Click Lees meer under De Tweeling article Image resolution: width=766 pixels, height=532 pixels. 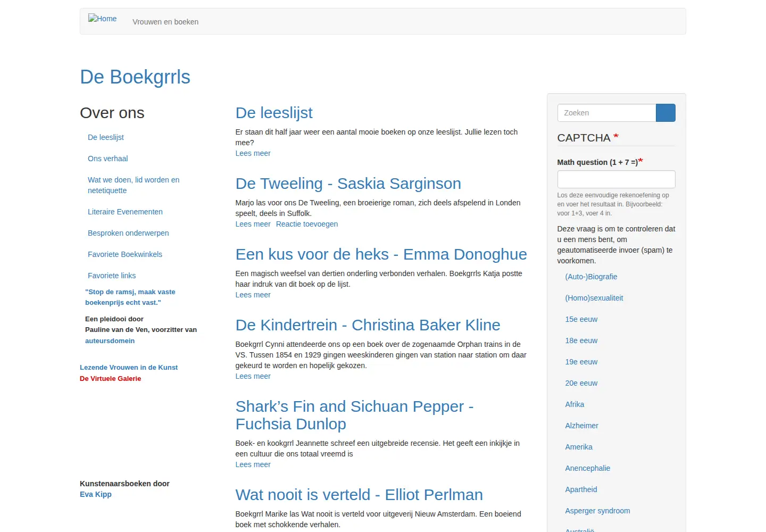[x=253, y=224]
